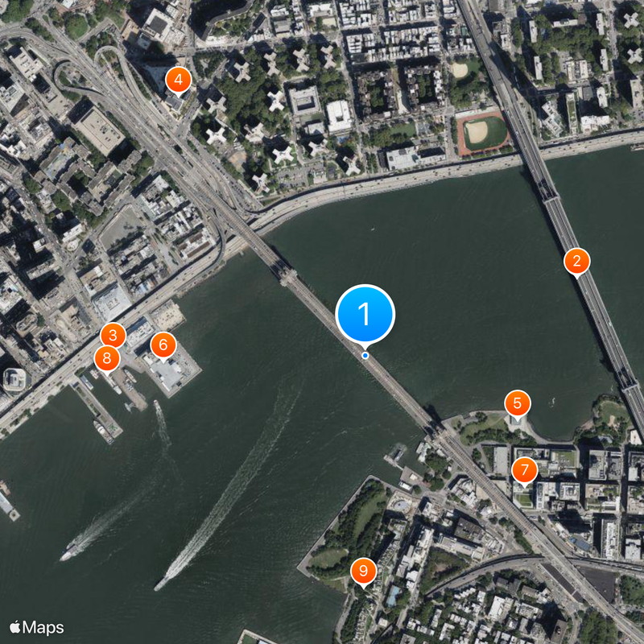Click the orange map pin numbered 2
Image resolution: width=644 pixels, height=644 pixels.
pos(577,262)
